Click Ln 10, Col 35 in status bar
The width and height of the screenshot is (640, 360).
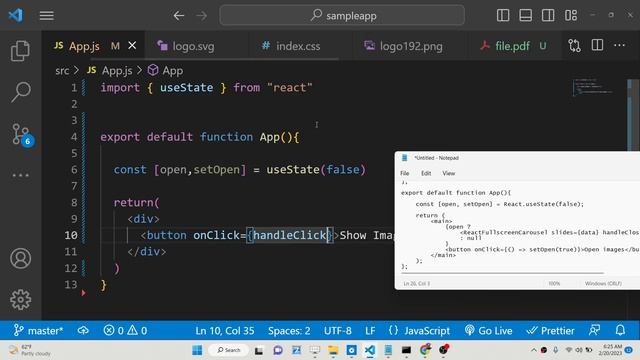tap(224, 330)
